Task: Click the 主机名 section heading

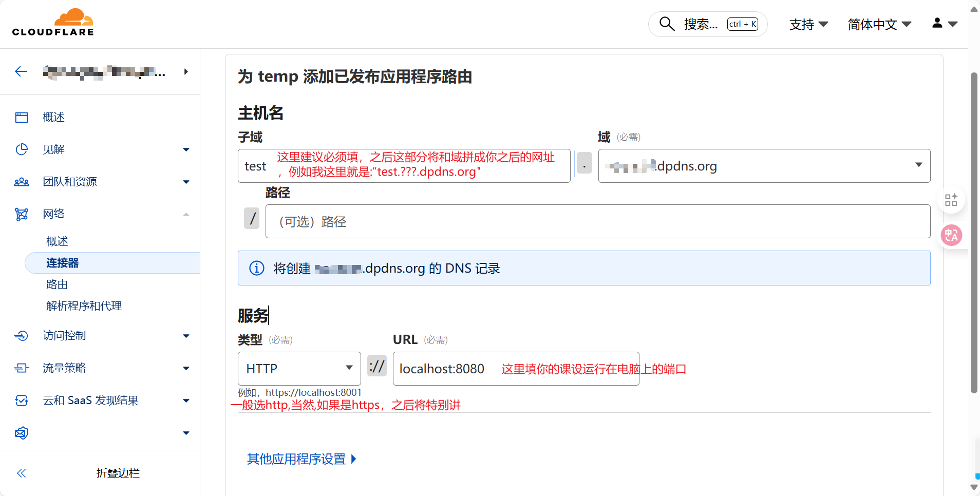Action: tap(261, 112)
